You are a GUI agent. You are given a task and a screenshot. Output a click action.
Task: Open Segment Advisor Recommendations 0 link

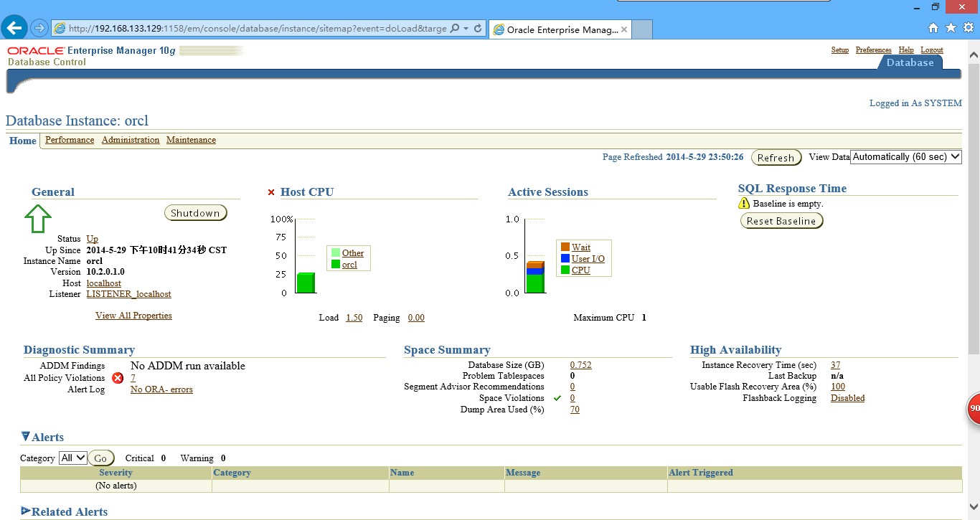[573, 387]
